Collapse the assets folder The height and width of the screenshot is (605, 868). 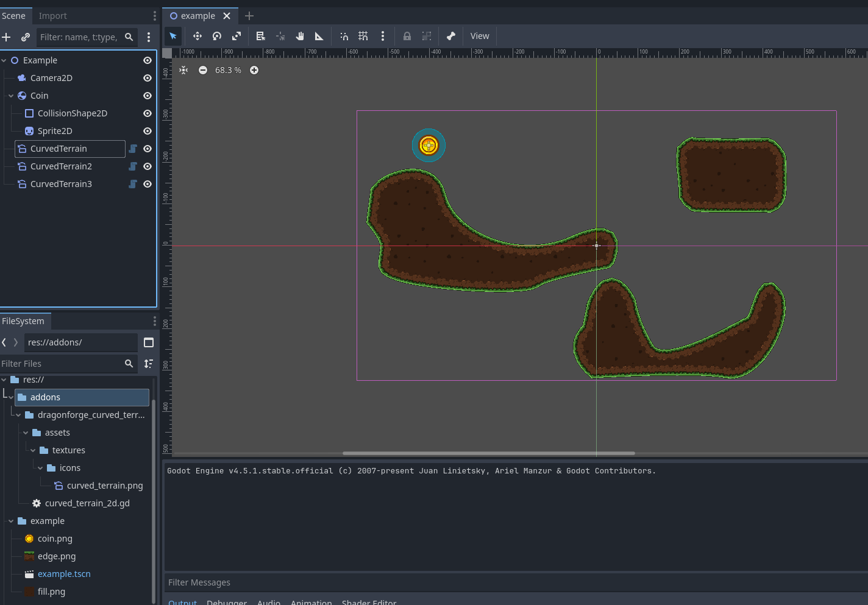(x=26, y=433)
